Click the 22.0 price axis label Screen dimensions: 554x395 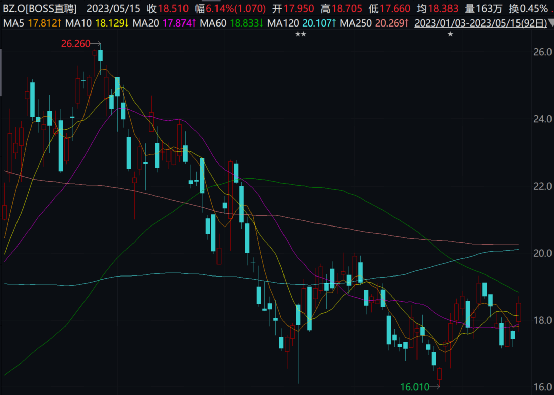click(543, 186)
